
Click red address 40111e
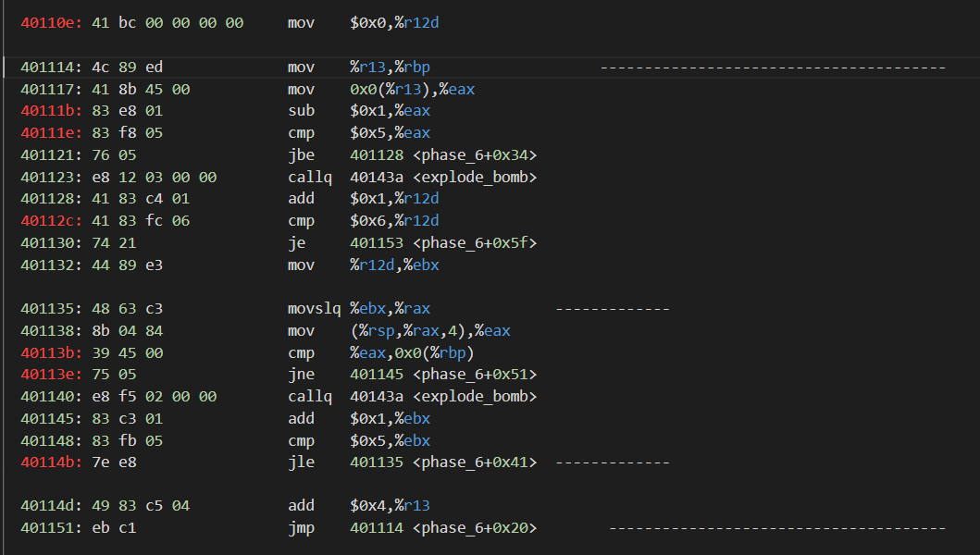coord(52,133)
